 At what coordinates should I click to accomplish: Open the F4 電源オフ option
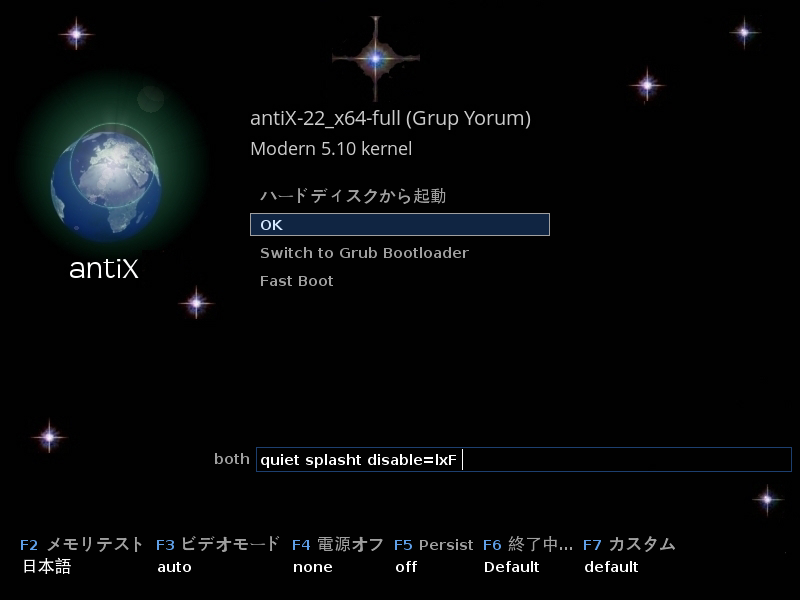coord(338,544)
